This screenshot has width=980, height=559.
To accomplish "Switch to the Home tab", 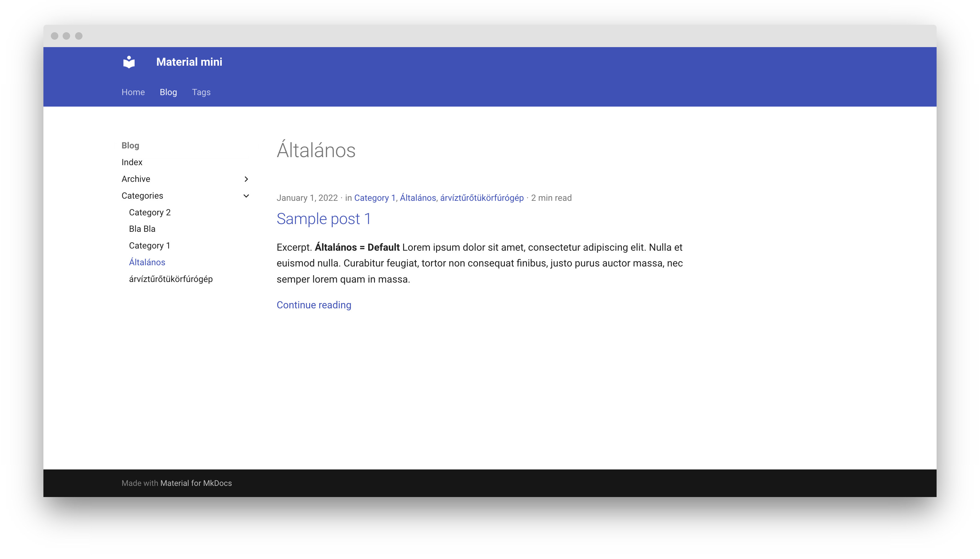I will [x=133, y=92].
